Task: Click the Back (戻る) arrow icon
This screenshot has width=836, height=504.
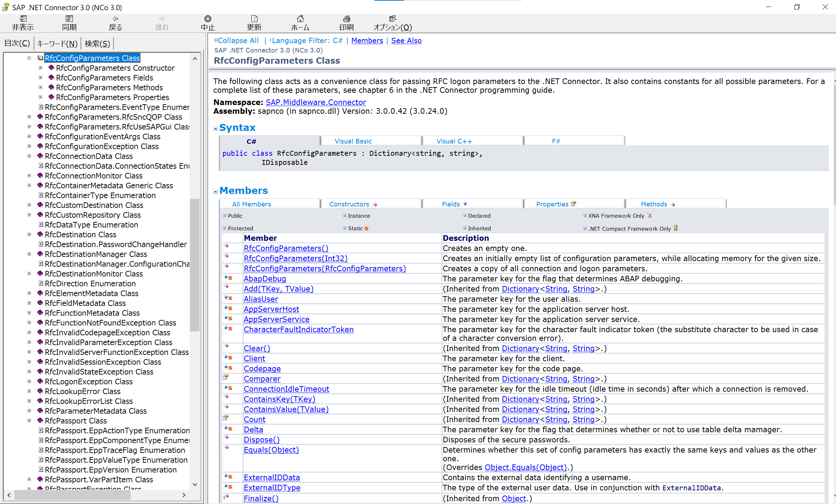Action: tap(115, 19)
